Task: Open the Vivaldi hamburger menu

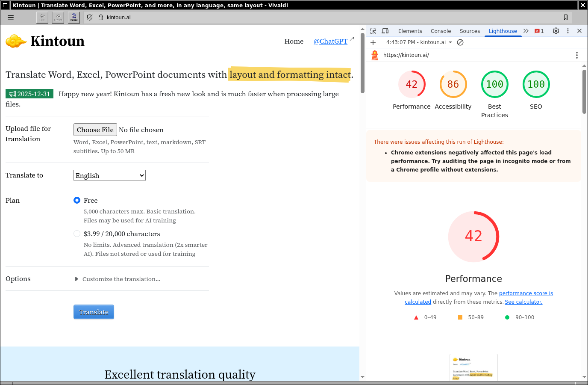Action: (x=11, y=18)
